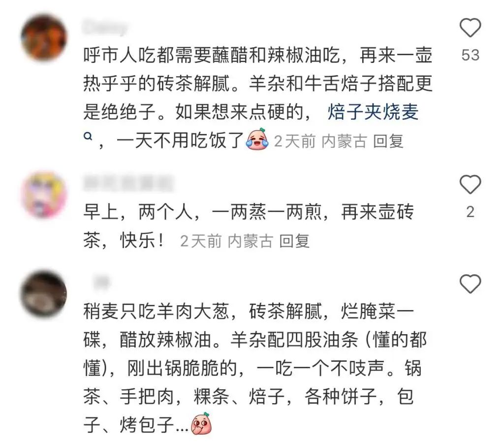
Task: Click the shy emoji after 烤包子
Action: [x=201, y=424]
